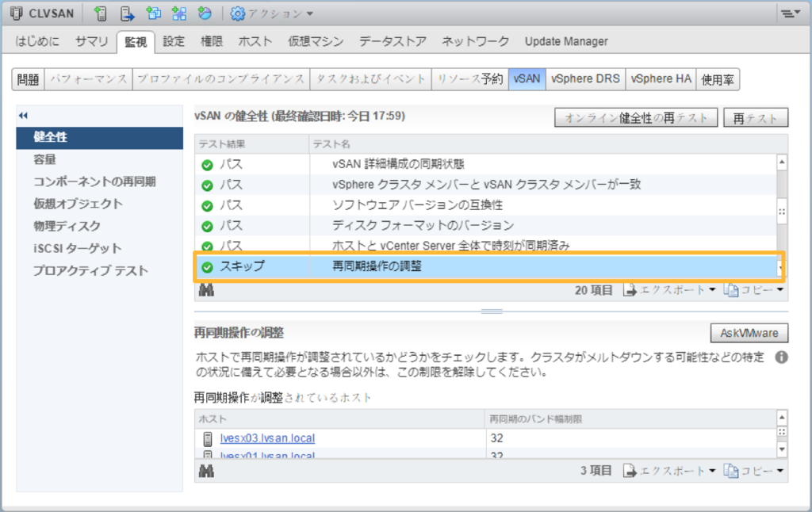Select the 使用率 sub-tab
Image resolution: width=812 pixels, height=512 pixels.
(718, 79)
